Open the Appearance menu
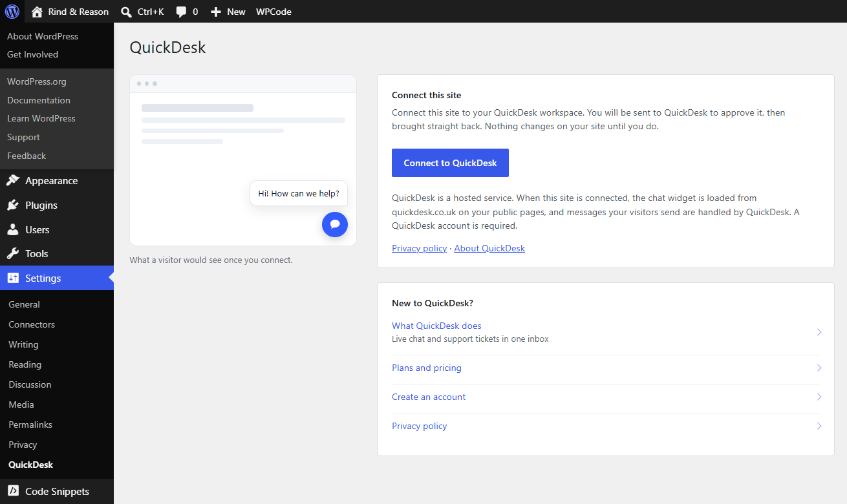The image size is (847, 504). coord(57,181)
